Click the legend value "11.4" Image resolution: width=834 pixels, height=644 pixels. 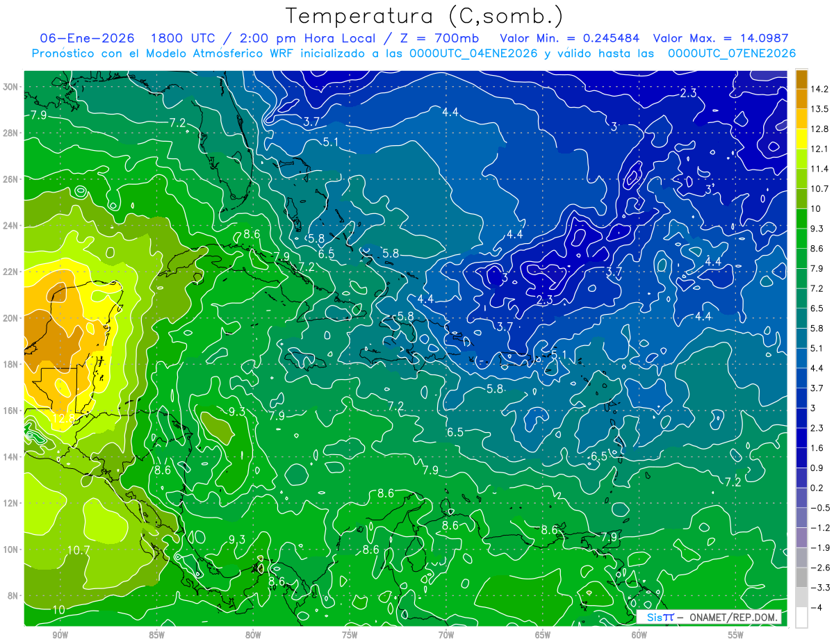pos(820,169)
